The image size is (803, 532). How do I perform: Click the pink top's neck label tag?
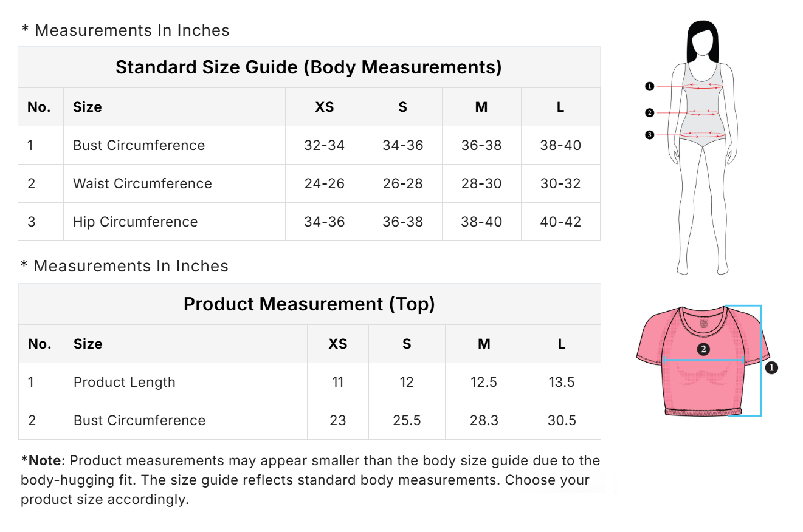[704, 323]
